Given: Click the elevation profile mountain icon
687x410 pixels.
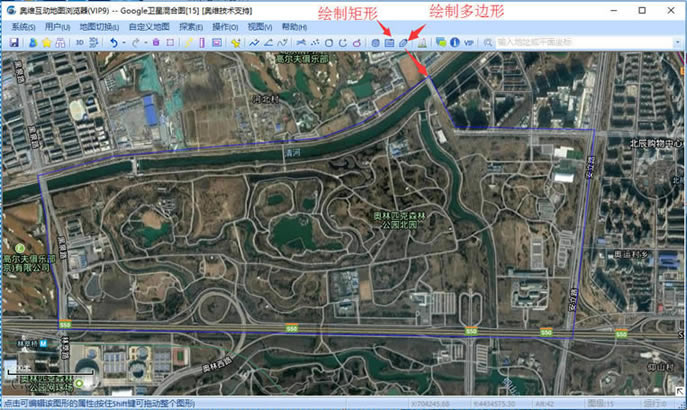Looking at the screenshot, I should coord(422,42).
